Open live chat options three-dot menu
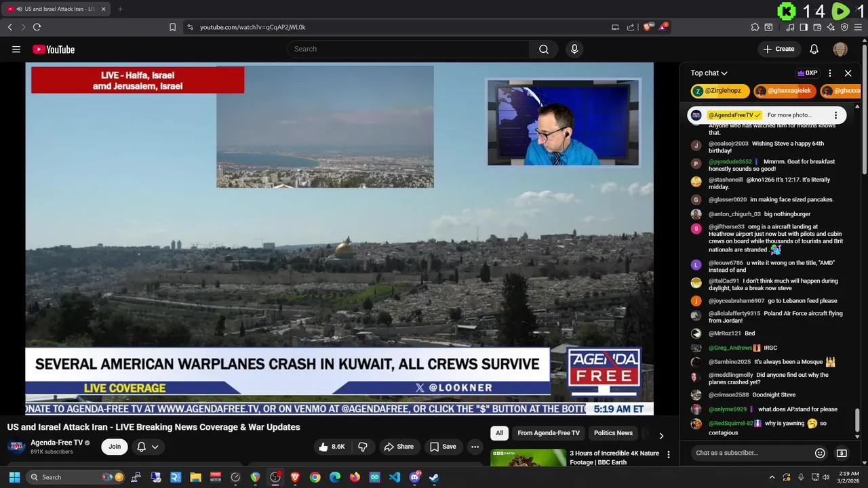 pyautogui.click(x=830, y=73)
